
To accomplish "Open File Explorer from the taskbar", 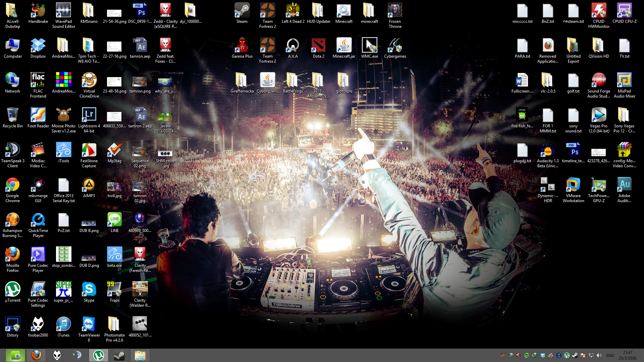I will pyautogui.click(x=140, y=355).
